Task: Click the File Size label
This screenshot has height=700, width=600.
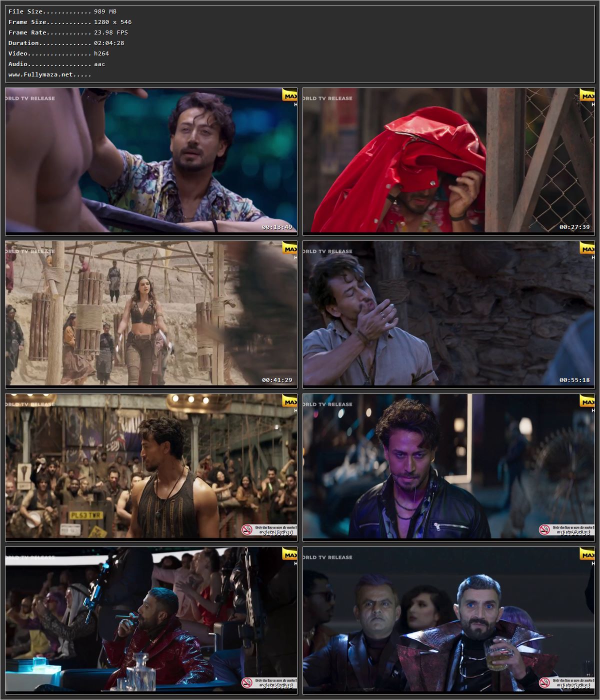Action: point(25,11)
